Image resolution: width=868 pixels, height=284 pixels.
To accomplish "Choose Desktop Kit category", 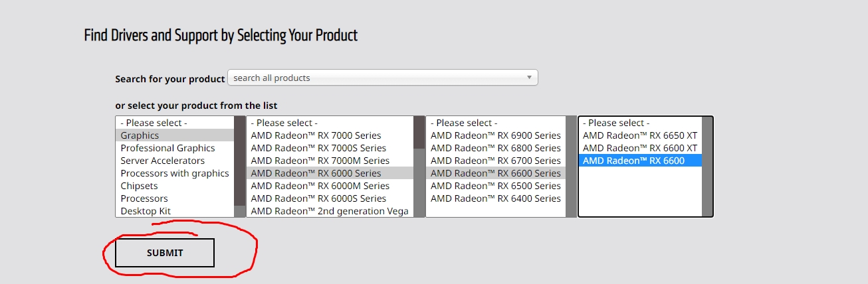I will point(146,211).
